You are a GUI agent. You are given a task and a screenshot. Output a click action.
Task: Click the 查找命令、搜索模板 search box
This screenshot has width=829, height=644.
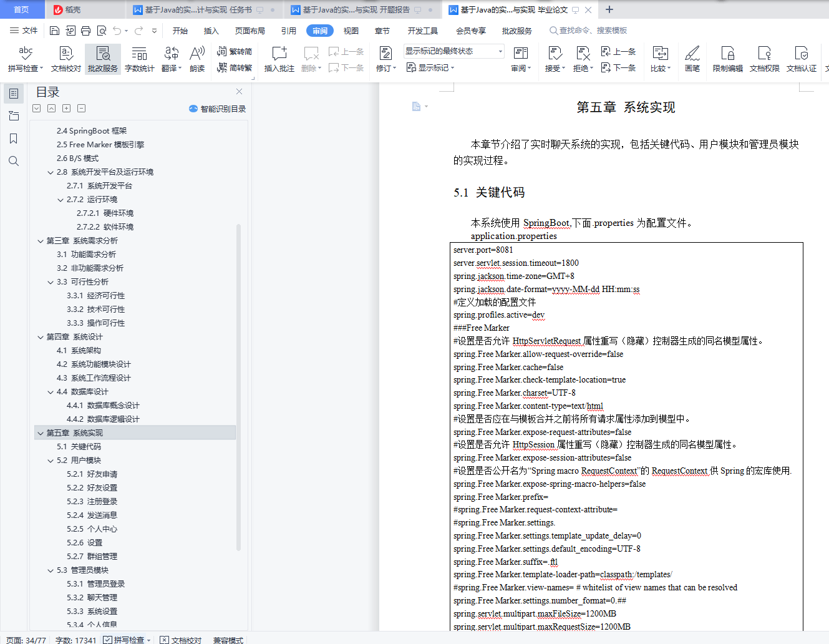coord(588,31)
